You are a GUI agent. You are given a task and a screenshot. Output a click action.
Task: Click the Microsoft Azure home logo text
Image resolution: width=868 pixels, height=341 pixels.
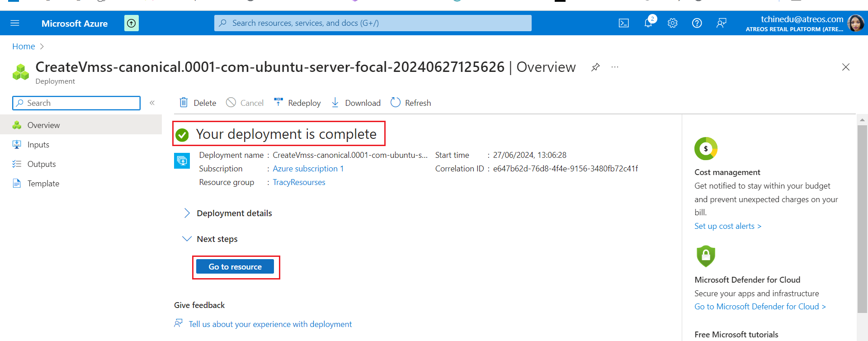(x=75, y=24)
